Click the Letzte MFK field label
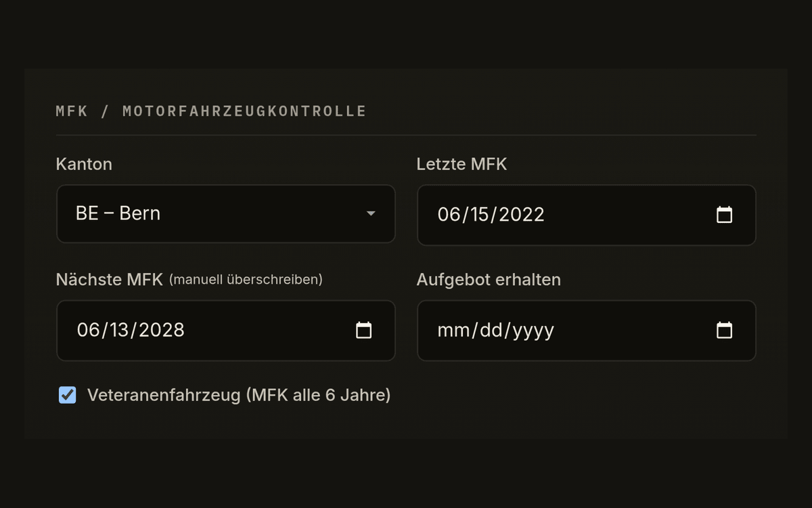This screenshot has width=812, height=508. tap(461, 164)
